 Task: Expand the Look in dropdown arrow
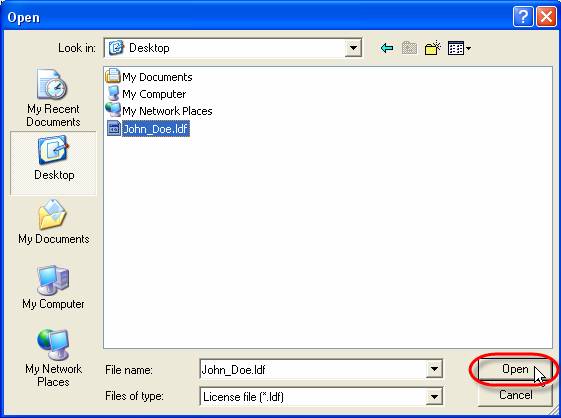[353, 48]
